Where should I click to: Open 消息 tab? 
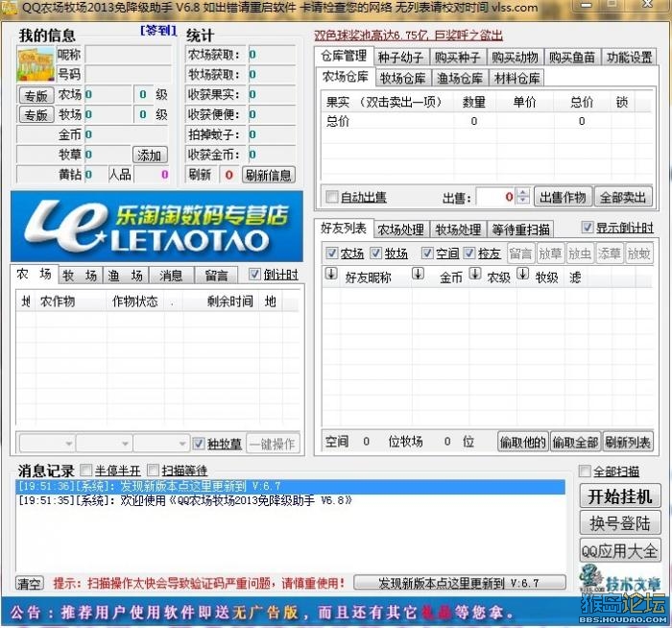171,276
